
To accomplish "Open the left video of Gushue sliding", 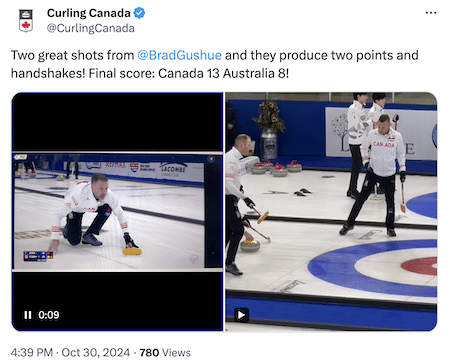I will point(117,212).
